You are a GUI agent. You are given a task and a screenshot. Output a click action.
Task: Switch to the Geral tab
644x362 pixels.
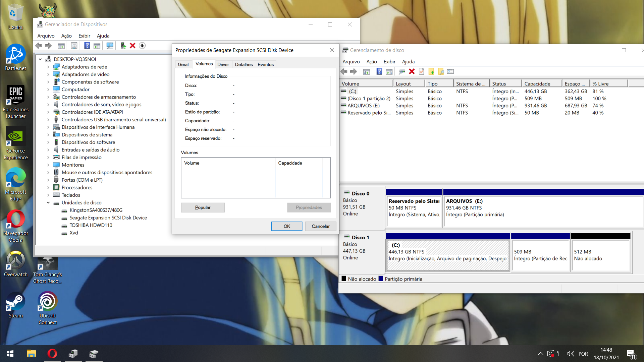tap(183, 64)
